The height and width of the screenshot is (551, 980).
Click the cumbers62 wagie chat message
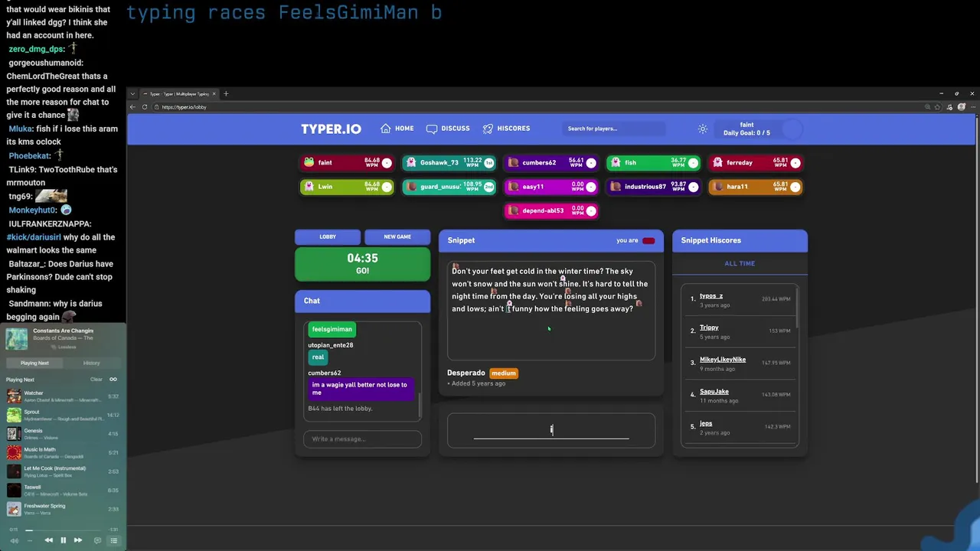click(361, 389)
